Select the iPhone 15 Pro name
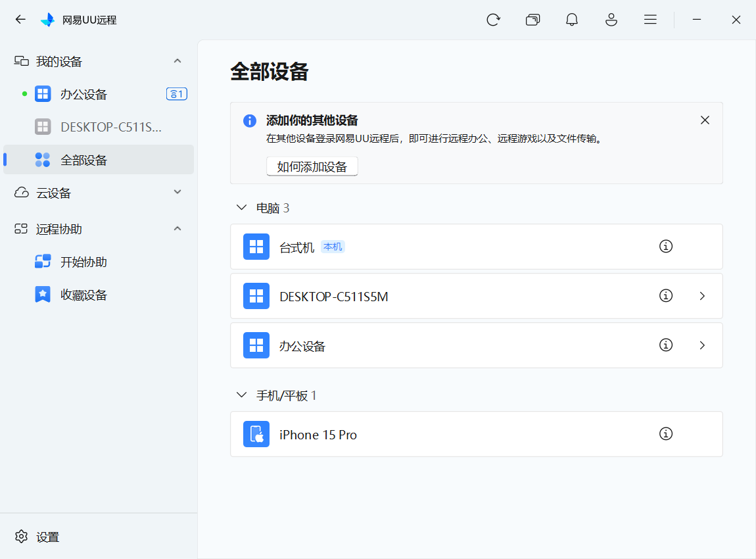 point(318,435)
